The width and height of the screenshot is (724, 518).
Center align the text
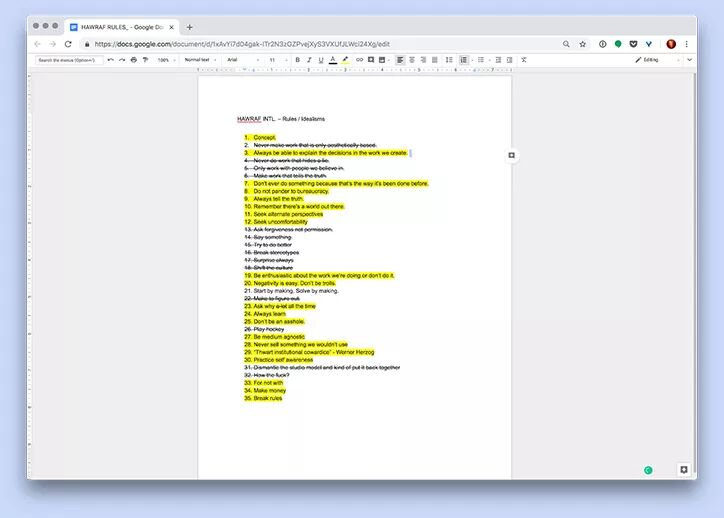(412, 60)
